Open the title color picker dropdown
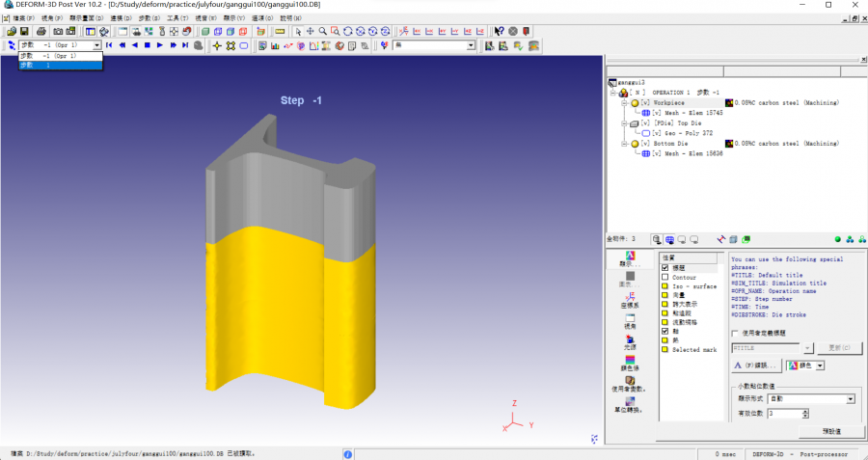Screen dimensions: 868x460 coord(820,365)
